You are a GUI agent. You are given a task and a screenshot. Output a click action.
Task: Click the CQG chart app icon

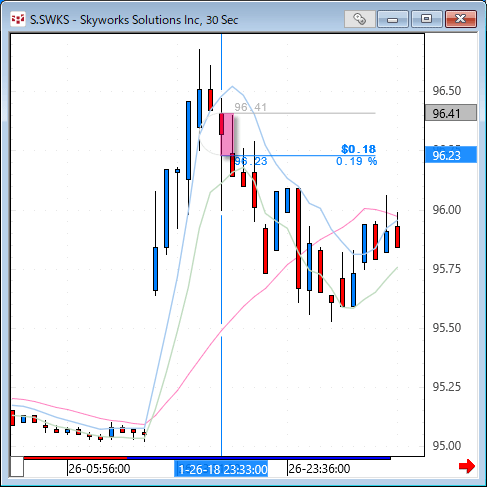[18, 19]
